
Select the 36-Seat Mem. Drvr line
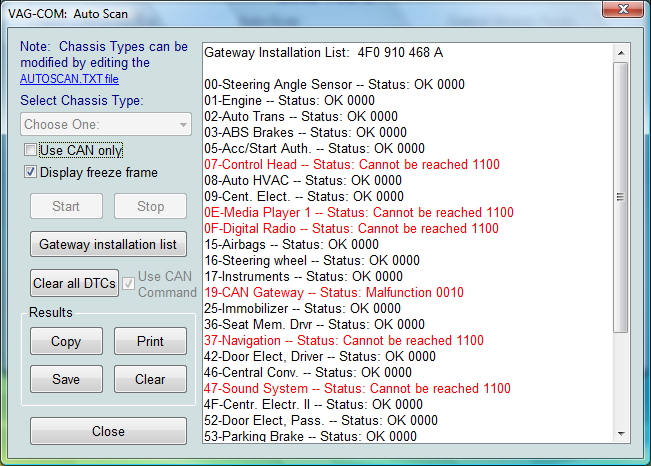tap(314, 324)
